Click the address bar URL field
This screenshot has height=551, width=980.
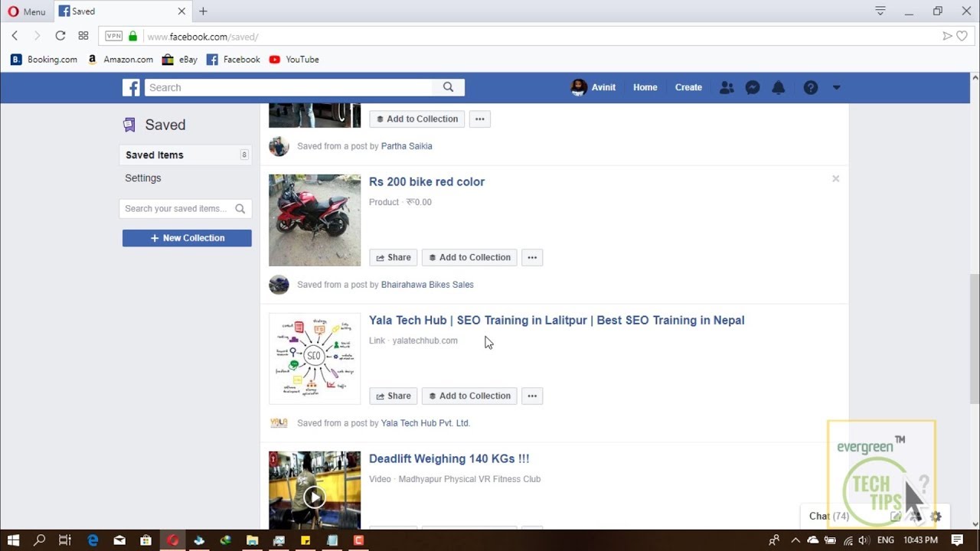tap(536, 36)
